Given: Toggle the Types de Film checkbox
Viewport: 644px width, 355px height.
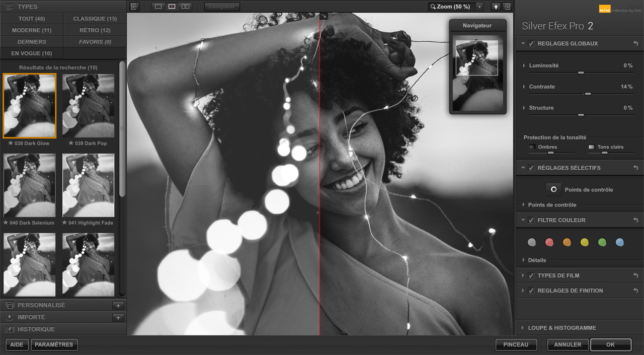Looking at the screenshot, I should pos(531,275).
